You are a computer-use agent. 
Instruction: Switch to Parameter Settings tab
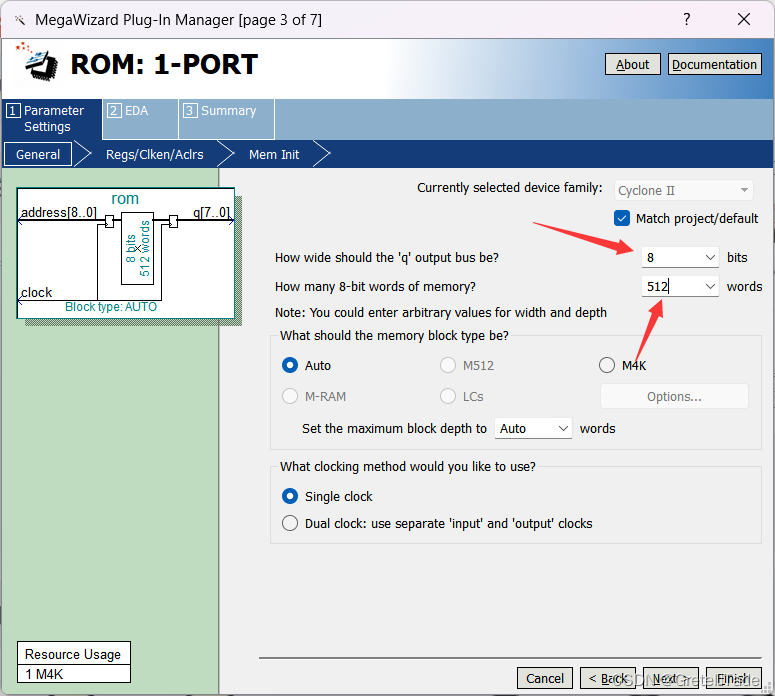point(51,119)
